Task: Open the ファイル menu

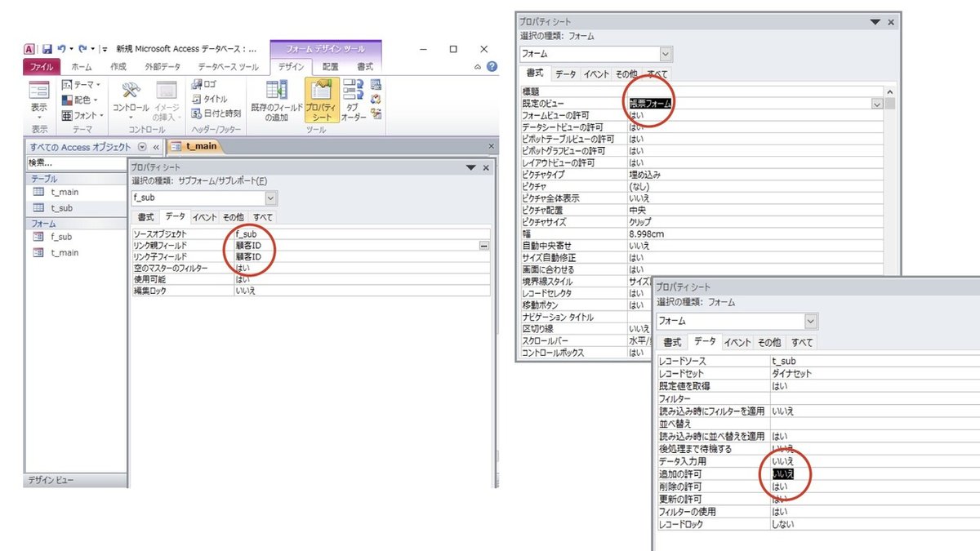Action: [x=41, y=68]
